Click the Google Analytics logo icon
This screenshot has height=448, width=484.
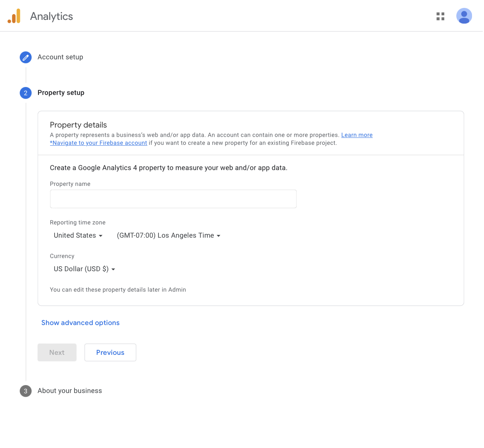point(14,16)
